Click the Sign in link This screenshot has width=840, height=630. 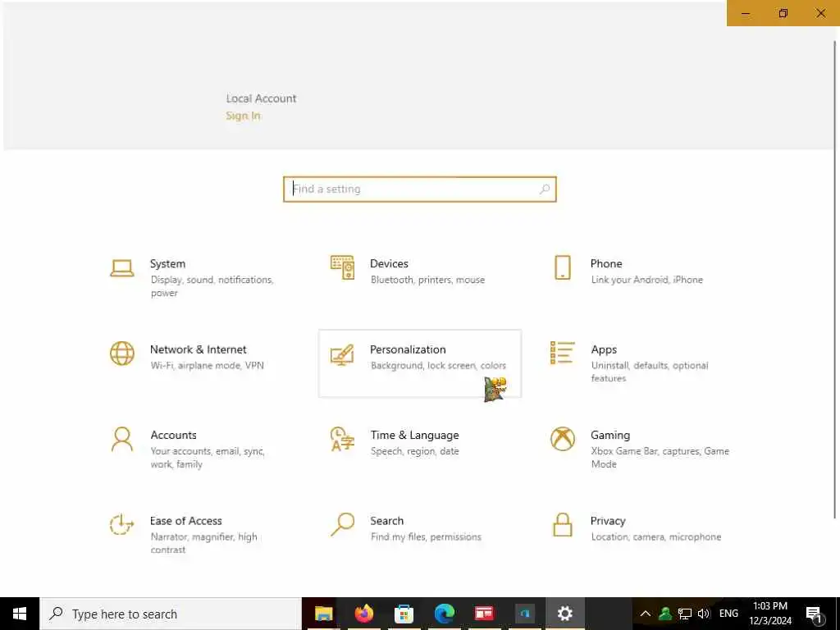point(243,116)
